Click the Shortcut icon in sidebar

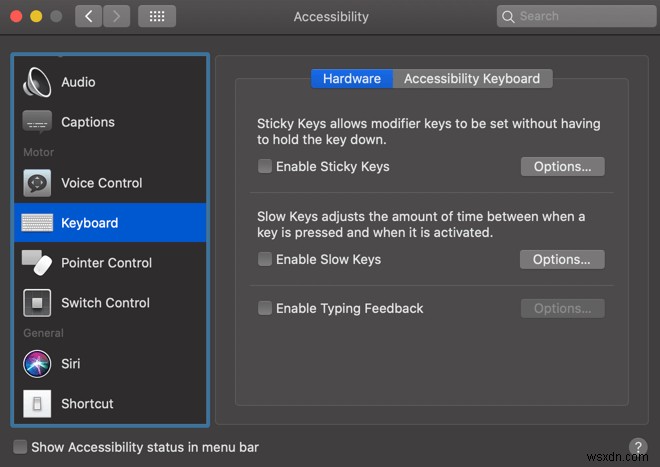coord(37,404)
